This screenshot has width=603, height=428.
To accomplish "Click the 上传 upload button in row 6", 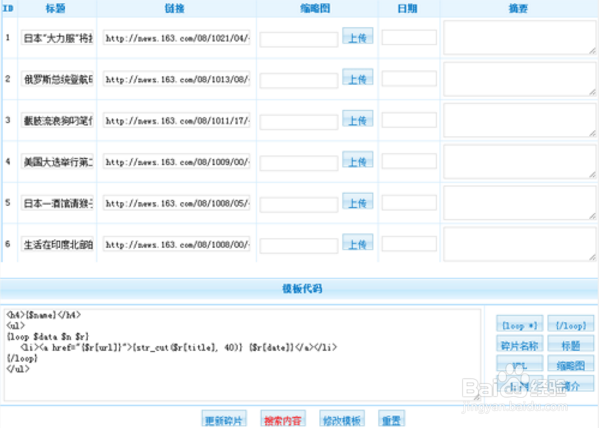I will (x=358, y=243).
